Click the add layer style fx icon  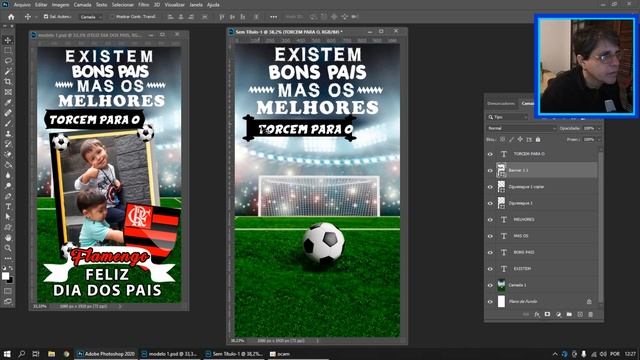point(537,314)
